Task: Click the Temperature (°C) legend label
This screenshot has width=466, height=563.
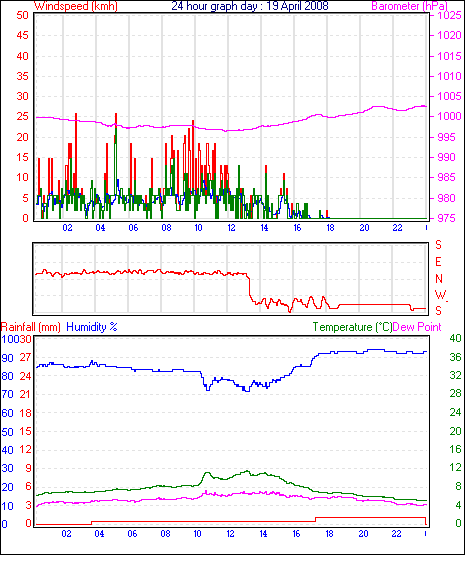Action: point(352,327)
